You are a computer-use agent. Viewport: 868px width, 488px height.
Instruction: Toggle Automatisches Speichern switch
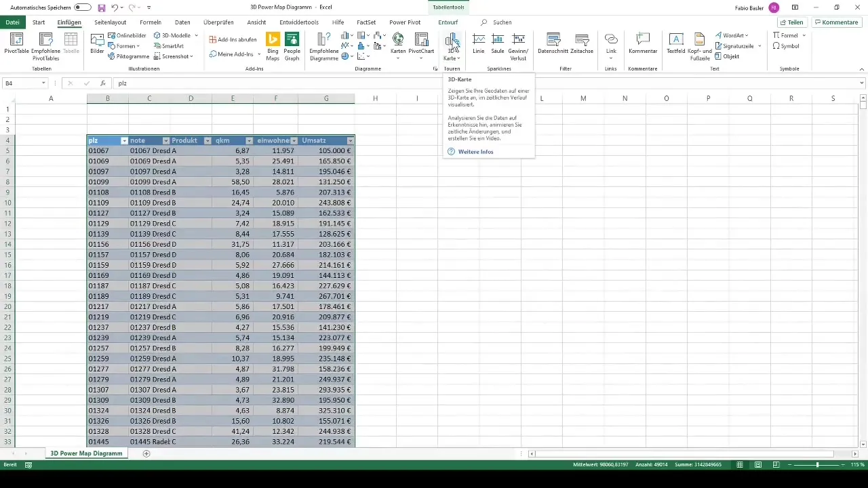coord(83,7)
